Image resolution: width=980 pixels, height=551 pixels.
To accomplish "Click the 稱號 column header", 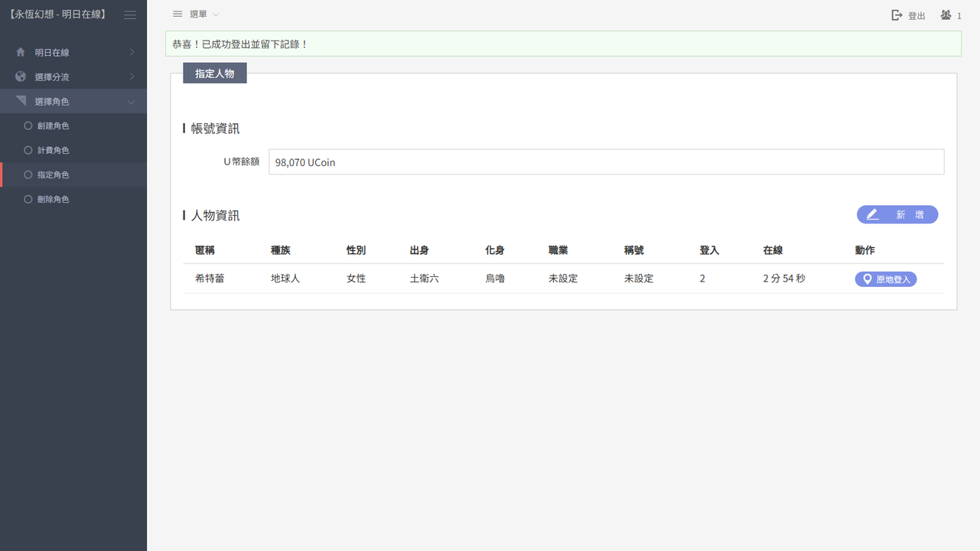I will (x=633, y=250).
